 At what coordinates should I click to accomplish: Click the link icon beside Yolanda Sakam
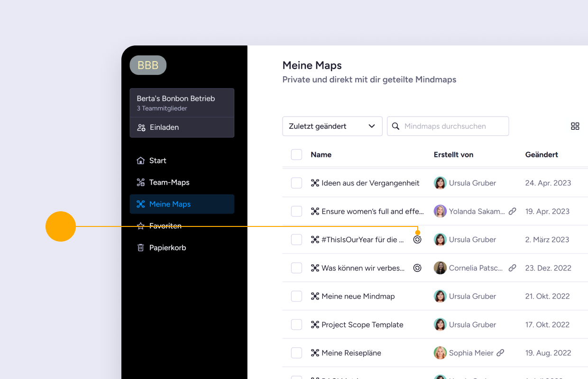click(x=512, y=211)
